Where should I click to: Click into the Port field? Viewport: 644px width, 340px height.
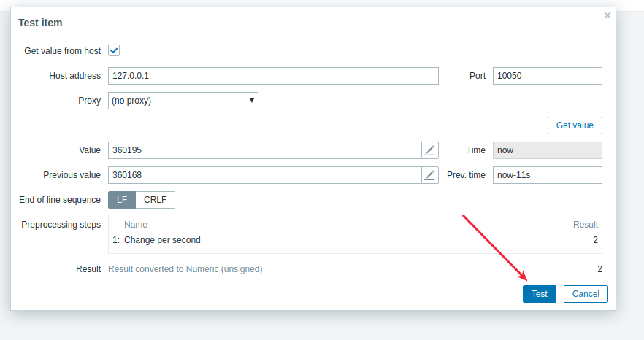pyautogui.click(x=548, y=76)
